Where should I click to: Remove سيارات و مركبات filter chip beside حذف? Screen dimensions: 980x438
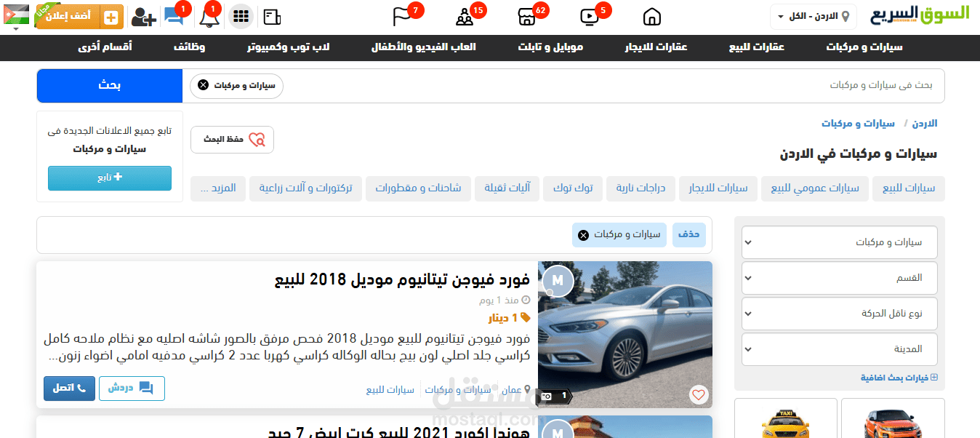(583, 235)
